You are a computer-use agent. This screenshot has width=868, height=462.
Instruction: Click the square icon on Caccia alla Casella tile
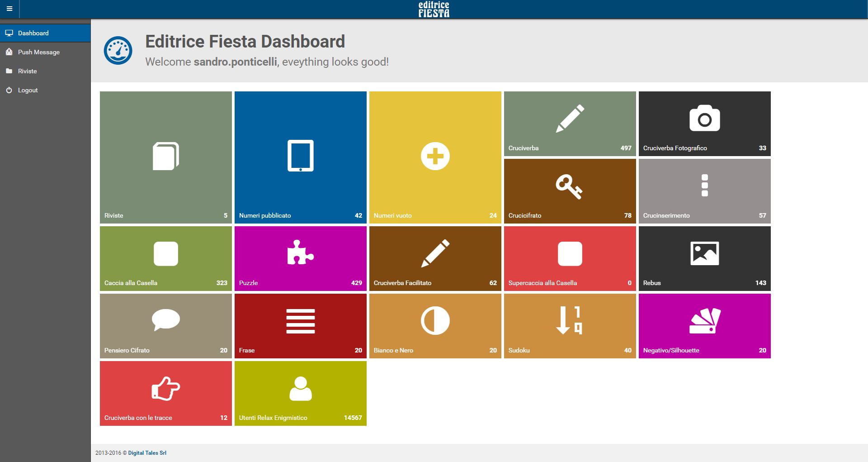pyautogui.click(x=166, y=253)
